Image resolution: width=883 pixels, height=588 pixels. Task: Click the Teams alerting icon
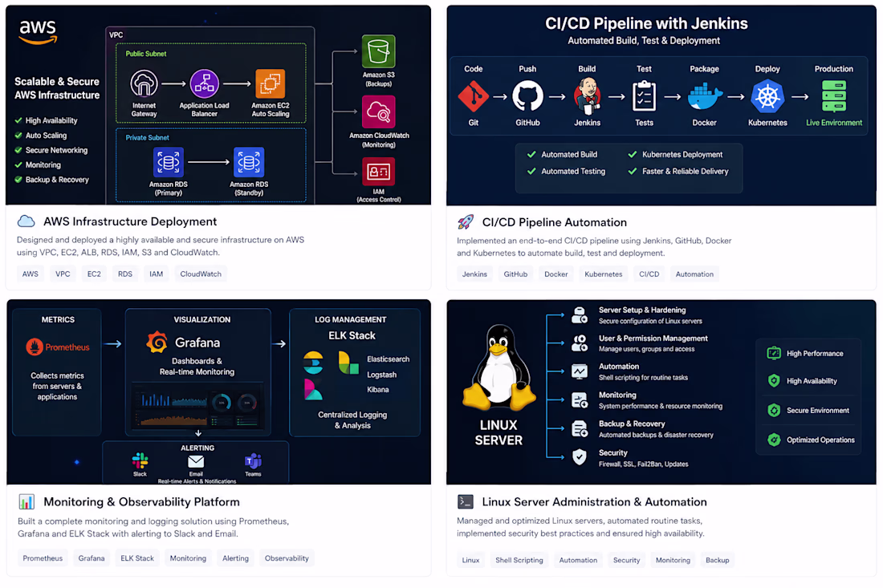253,461
